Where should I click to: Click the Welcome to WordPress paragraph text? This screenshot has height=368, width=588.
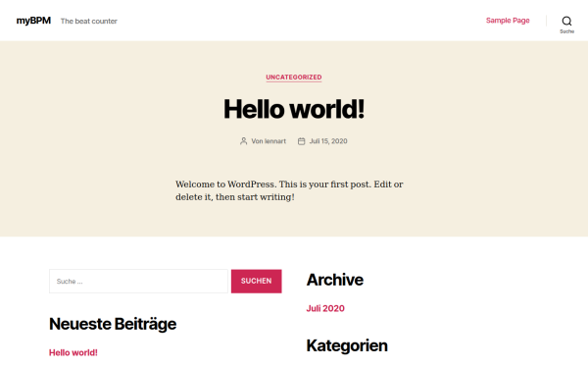(x=289, y=190)
